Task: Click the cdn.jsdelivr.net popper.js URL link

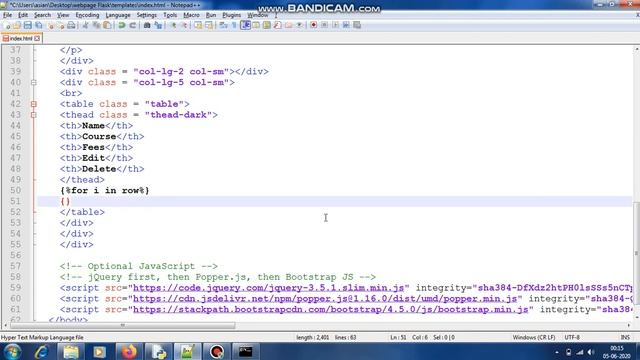Action: click(325, 299)
